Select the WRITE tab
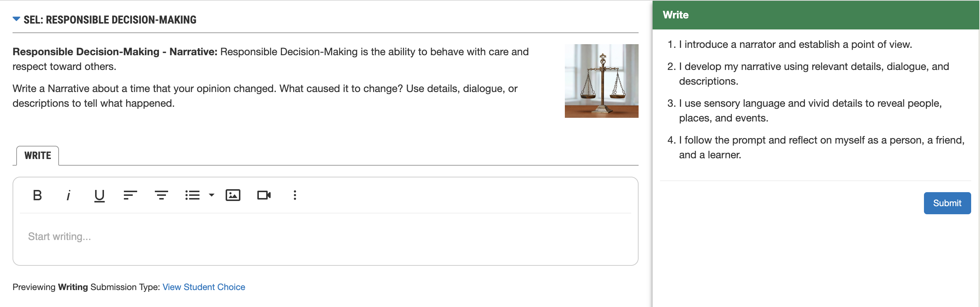The width and height of the screenshot is (980, 307). click(38, 156)
